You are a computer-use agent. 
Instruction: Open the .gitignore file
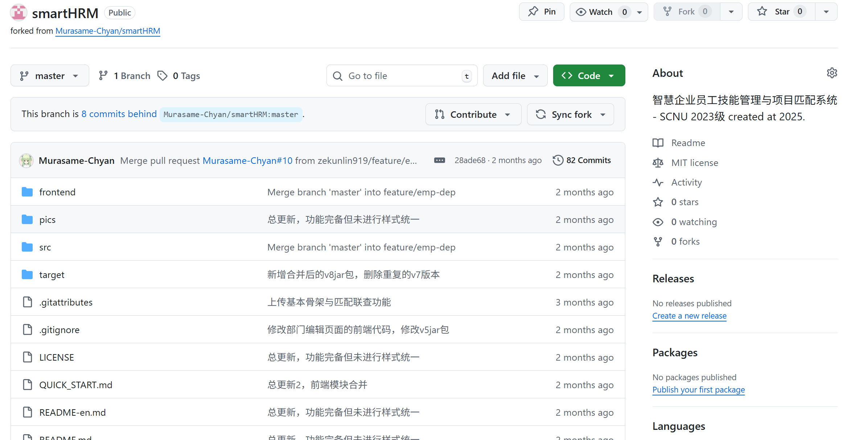tap(59, 330)
